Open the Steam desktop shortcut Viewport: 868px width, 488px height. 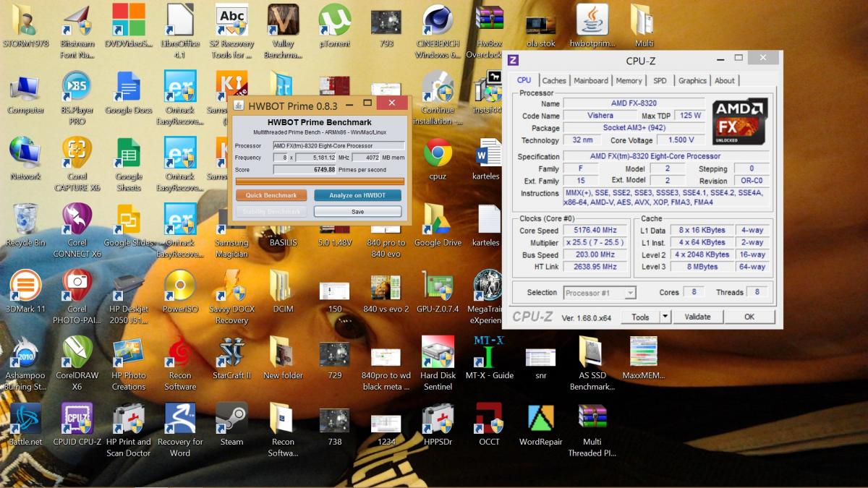pos(231,424)
